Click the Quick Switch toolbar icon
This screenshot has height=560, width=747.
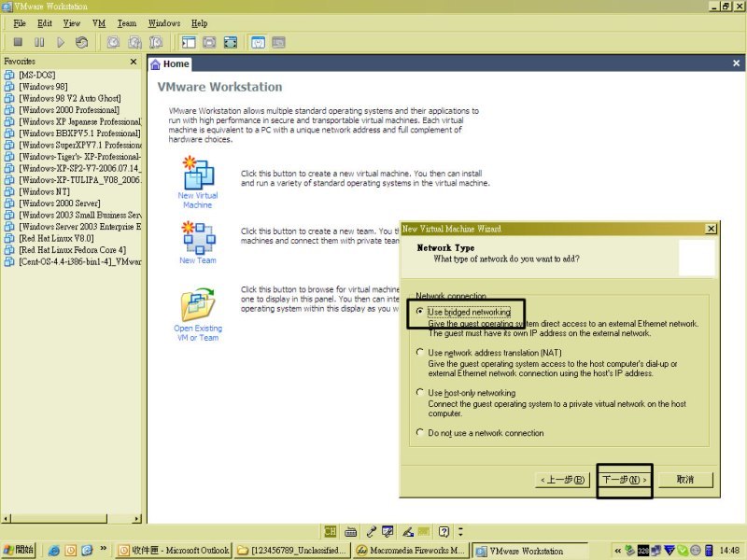209,42
